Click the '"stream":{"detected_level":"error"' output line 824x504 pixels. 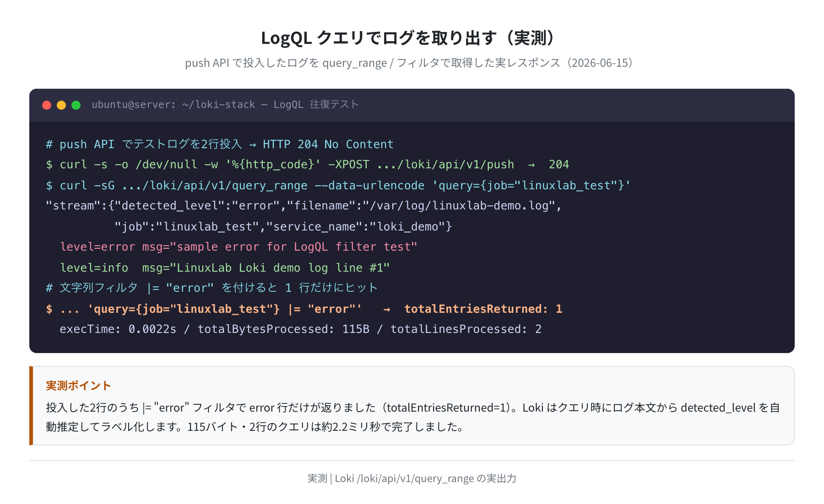[x=304, y=206]
